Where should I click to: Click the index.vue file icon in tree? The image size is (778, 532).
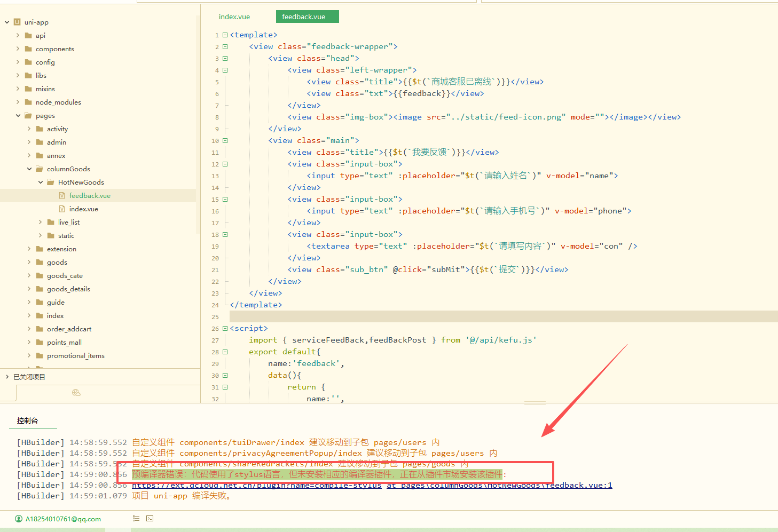(62, 209)
